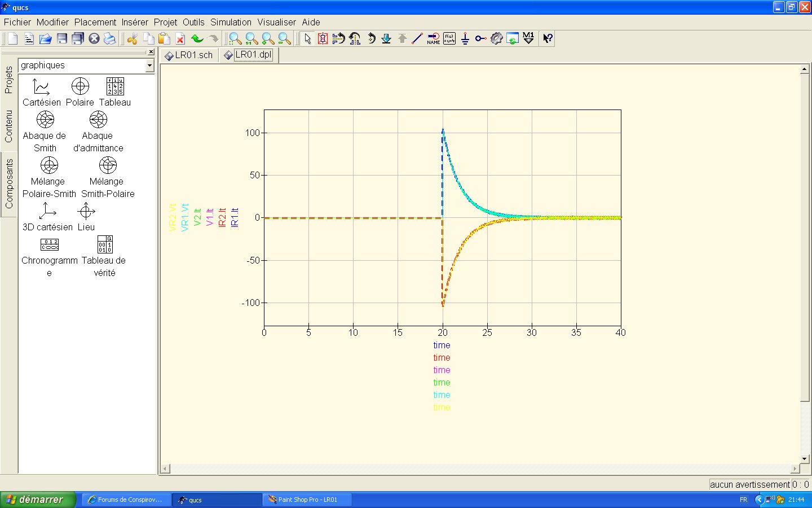Create a new text document
The image size is (812, 508).
(29, 38)
